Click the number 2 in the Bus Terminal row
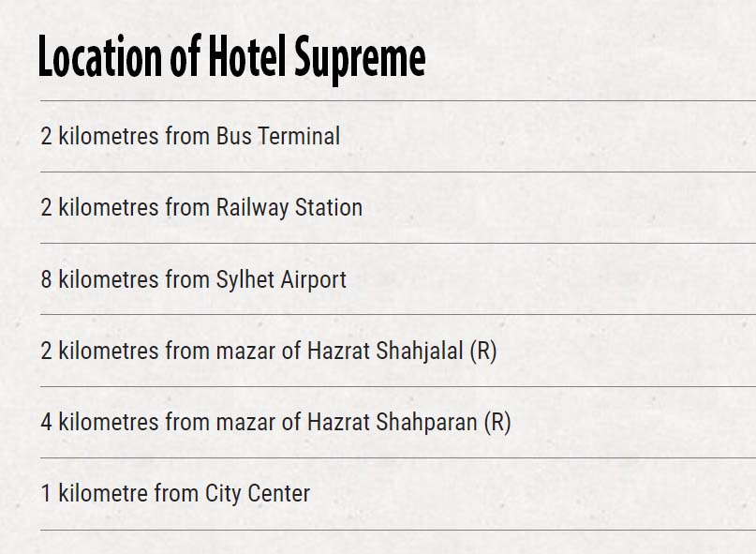The height and width of the screenshot is (554, 756). (46, 136)
